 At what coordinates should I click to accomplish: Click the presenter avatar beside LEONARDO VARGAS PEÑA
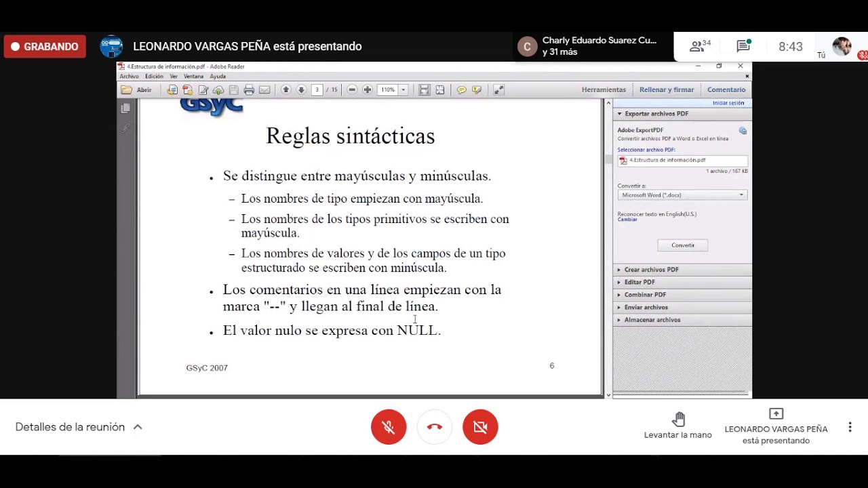pos(111,47)
